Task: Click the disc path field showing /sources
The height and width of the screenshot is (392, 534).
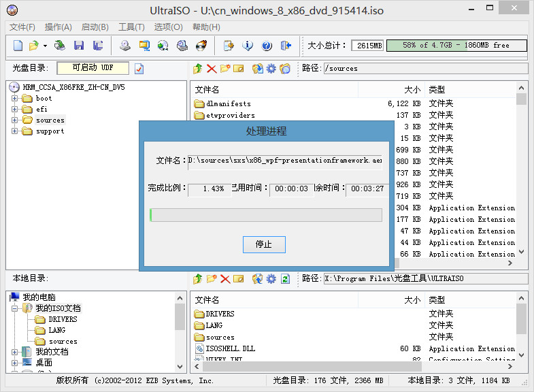Action: [425, 69]
